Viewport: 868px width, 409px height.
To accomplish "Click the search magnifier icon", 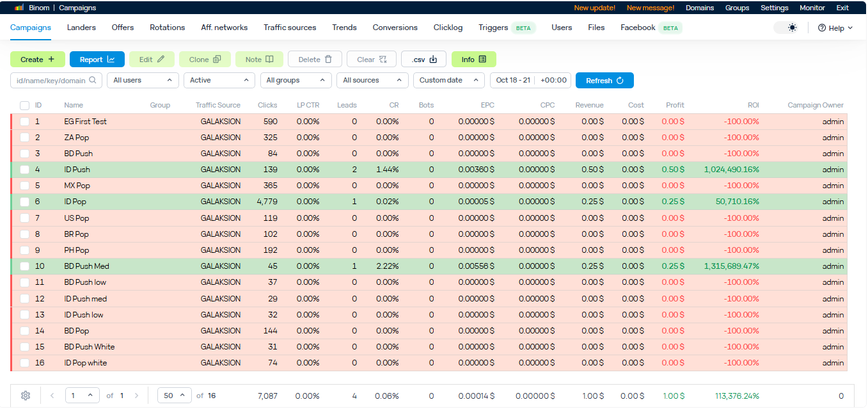I will (x=93, y=80).
